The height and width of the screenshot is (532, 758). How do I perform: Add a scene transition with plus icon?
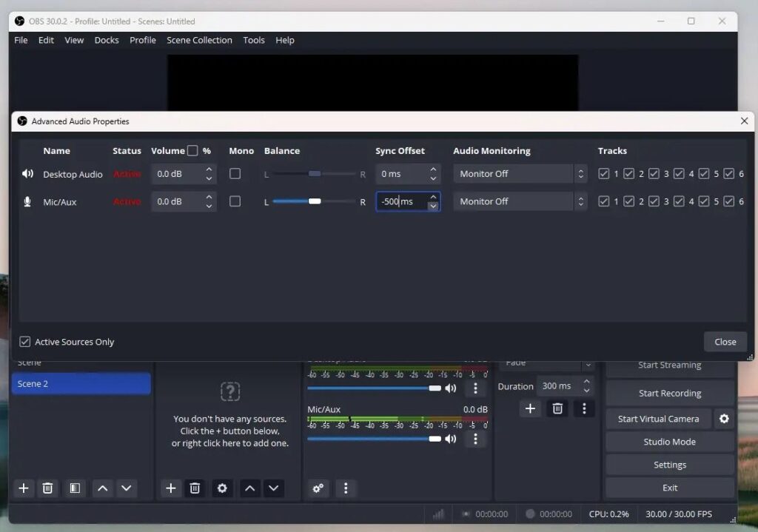(530, 408)
